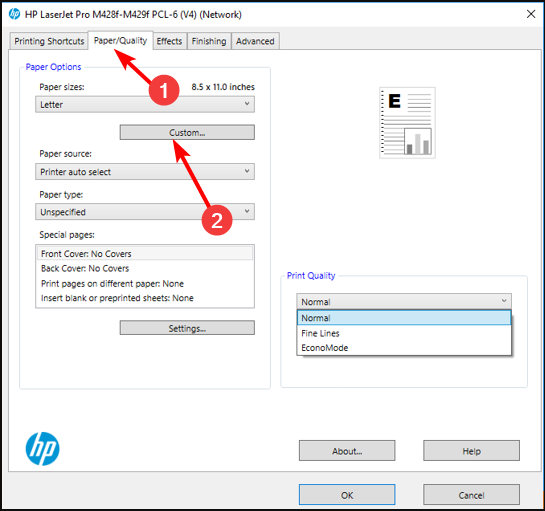
Task: Close the printer properties dialog
Action: point(531,14)
